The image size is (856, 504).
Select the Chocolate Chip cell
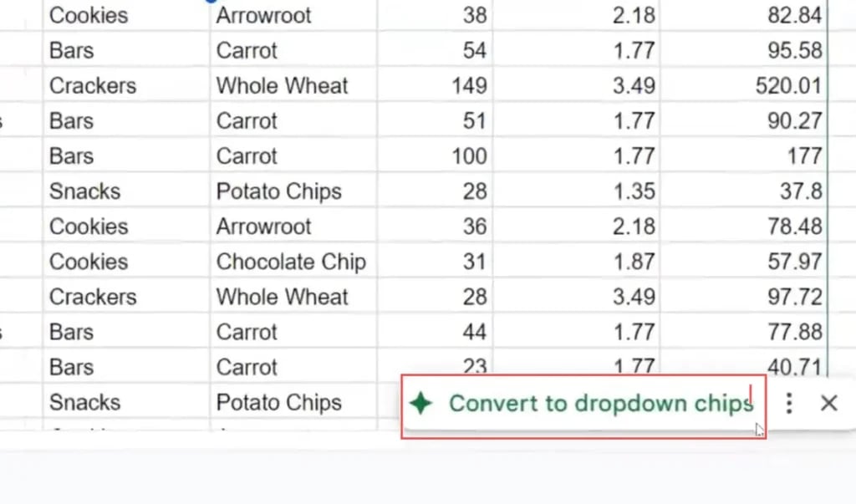point(291,262)
